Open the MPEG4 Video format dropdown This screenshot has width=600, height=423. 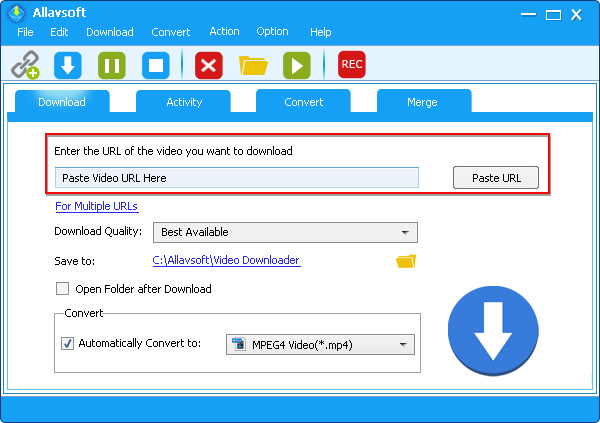(320, 345)
